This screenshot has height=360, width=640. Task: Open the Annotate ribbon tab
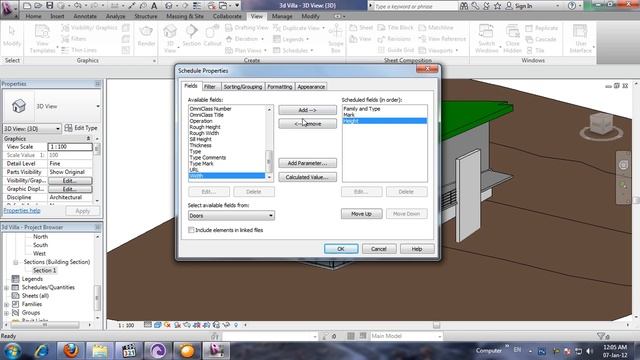85,16
